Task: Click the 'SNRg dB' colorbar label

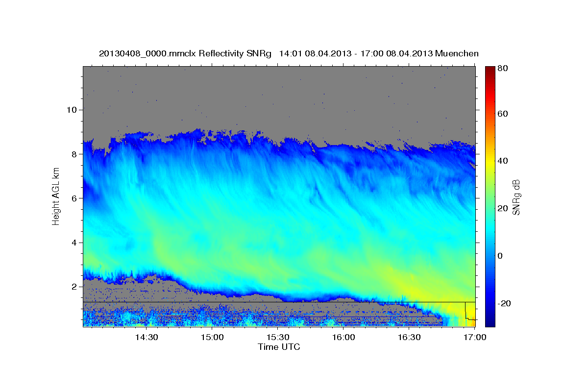Action: pyautogui.click(x=516, y=196)
